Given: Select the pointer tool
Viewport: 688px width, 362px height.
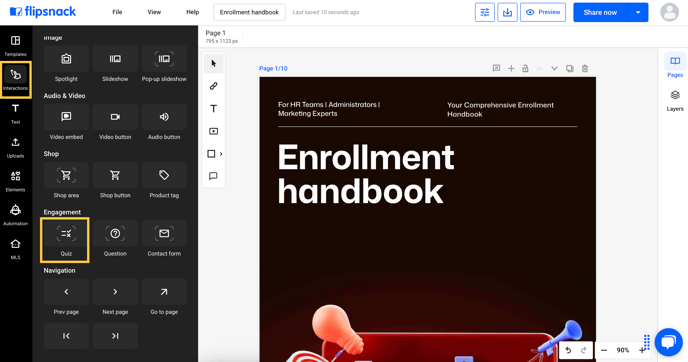Looking at the screenshot, I should (214, 64).
